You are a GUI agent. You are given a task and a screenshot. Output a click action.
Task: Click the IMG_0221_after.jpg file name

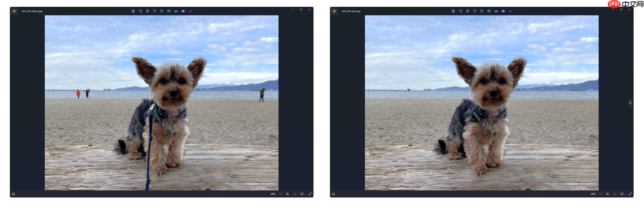coord(351,11)
